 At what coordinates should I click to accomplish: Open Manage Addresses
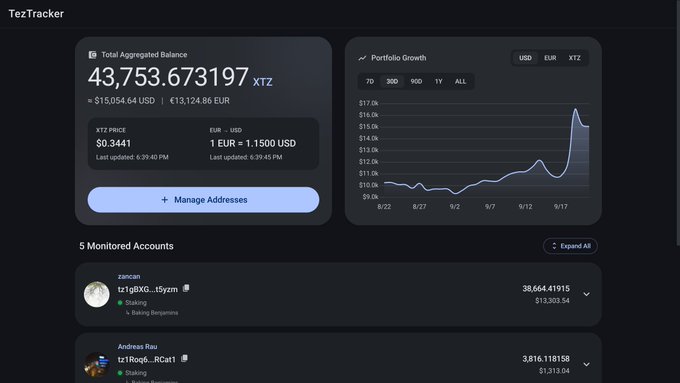(203, 200)
